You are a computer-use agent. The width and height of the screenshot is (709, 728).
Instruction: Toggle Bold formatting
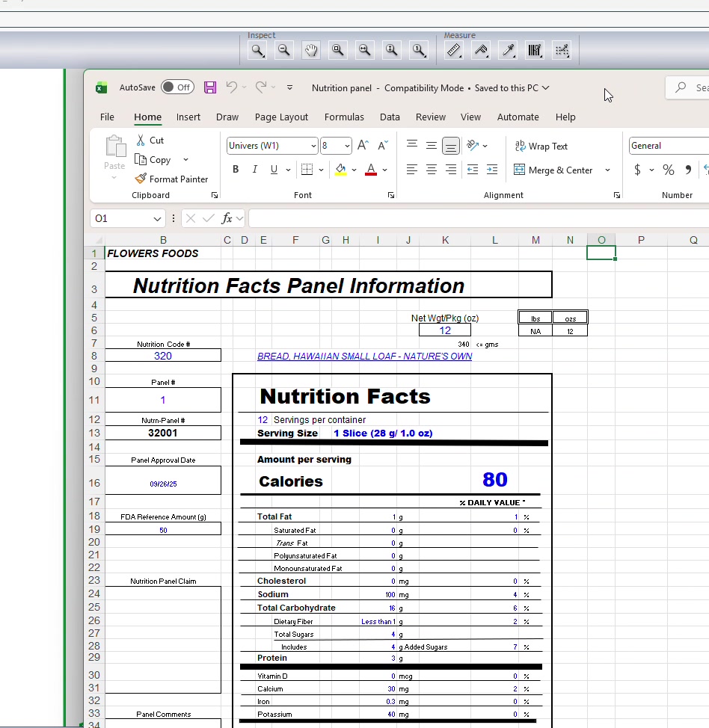(236, 170)
